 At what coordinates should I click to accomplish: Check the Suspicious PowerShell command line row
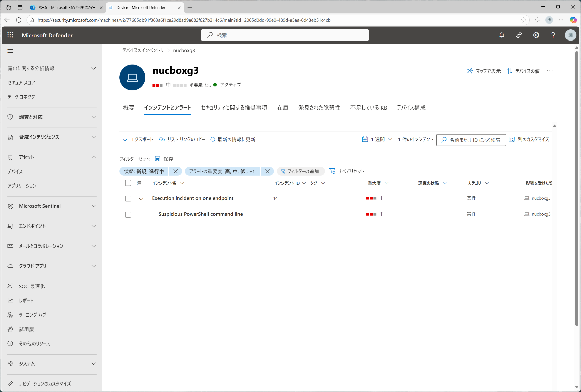pyautogui.click(x=128, y=214)
